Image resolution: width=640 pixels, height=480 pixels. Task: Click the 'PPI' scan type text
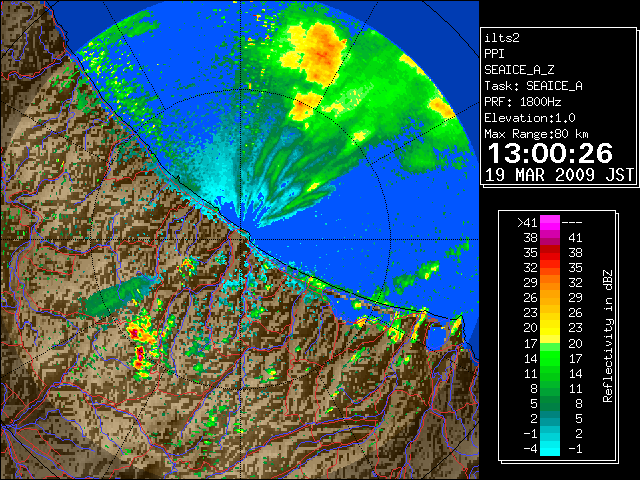[x=494, y=54]
